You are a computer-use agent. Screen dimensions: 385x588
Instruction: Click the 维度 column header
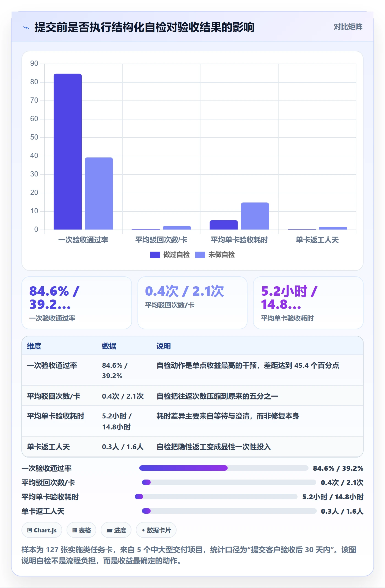coord(34,346)
